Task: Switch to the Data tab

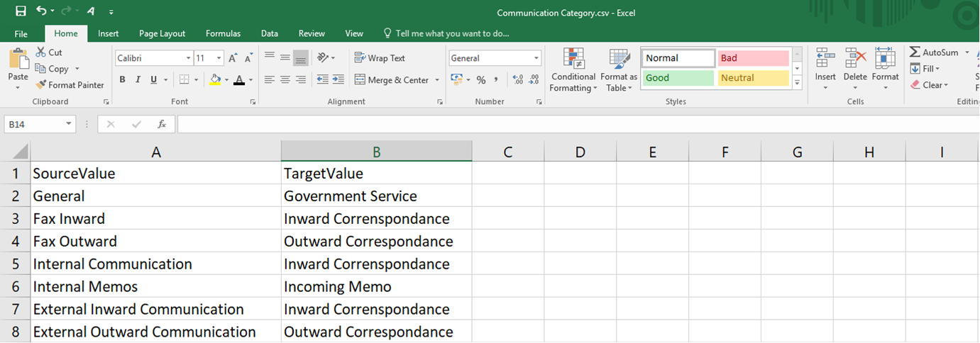Action: [269, 33]
